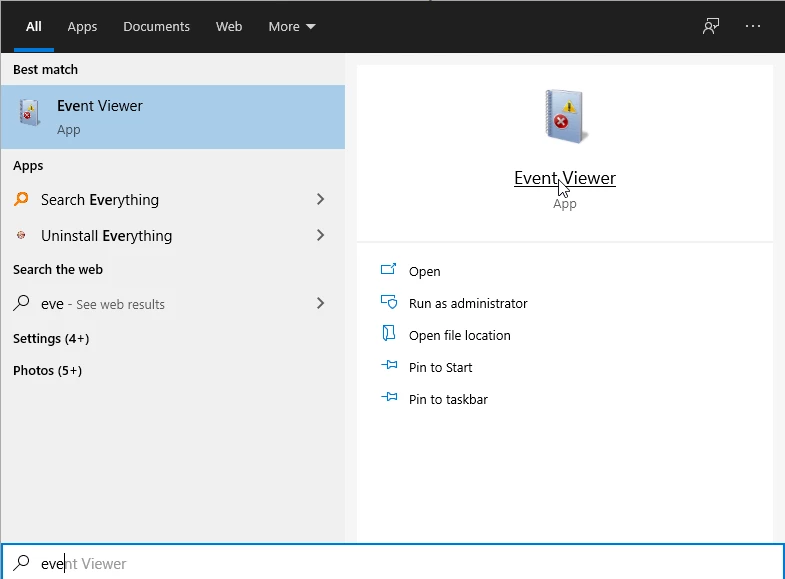Image resolution: width=785 pixels, height=579 pixels.
Task: Click the web search magnifier icon beside eve
Action: tap(21, 303)
